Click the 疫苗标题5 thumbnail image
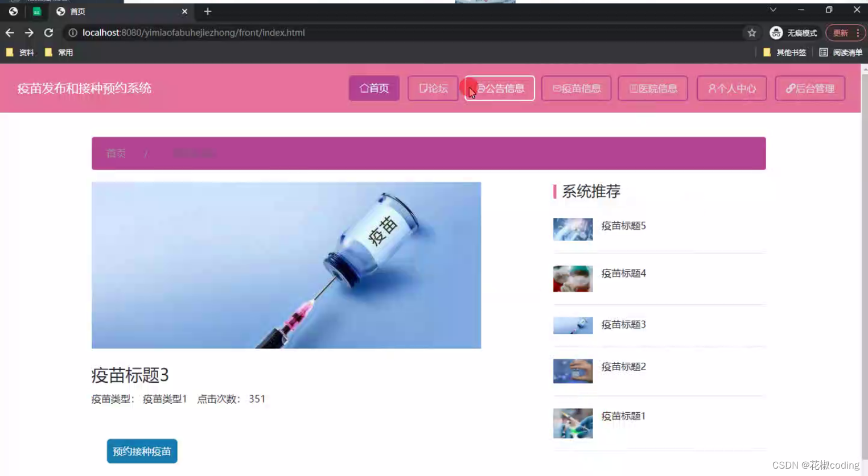868x476 pixels. tap(573, 229)
